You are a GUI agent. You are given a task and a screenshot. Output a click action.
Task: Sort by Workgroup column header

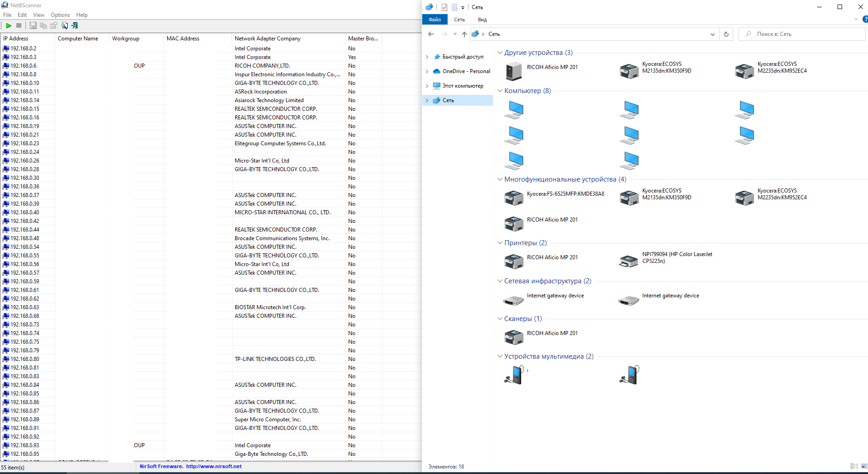tap(136, 39)
